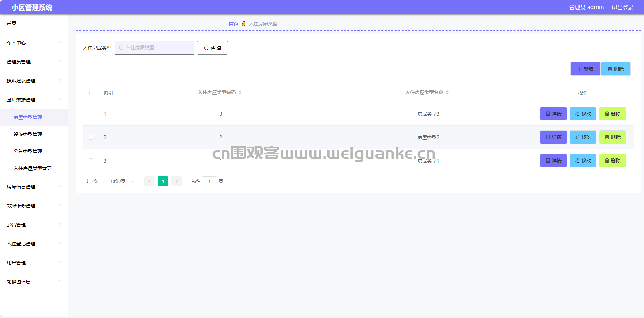The width and height of the screenshot is (644, 318).
Task: Click the 共 3 条 total count text
Action: tap(92, 181)
